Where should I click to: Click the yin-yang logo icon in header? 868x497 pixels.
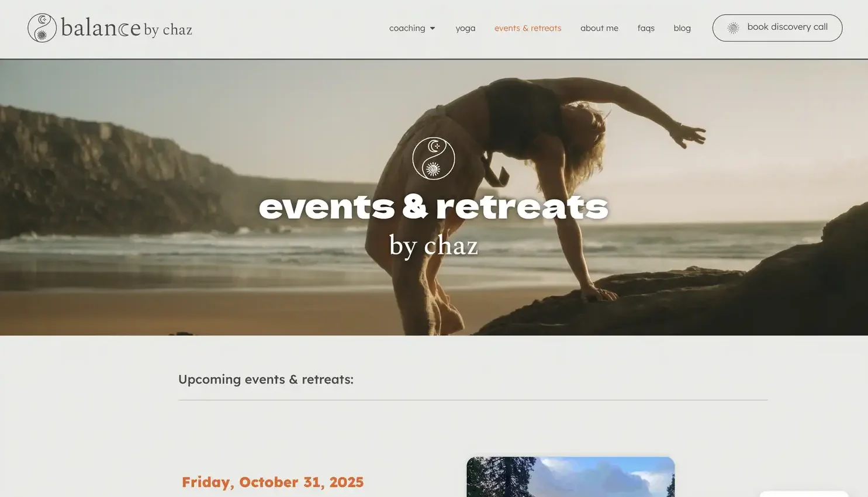click(x=42, y=28)
